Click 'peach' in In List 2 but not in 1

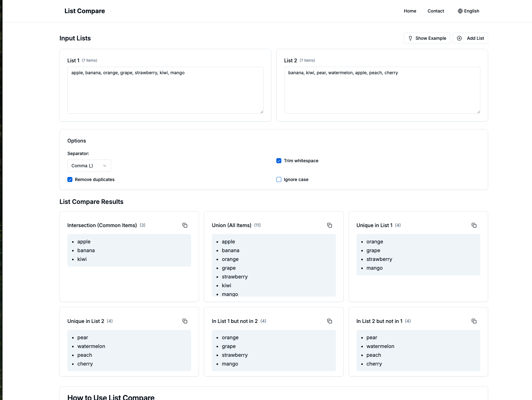[x=374, y=355]
